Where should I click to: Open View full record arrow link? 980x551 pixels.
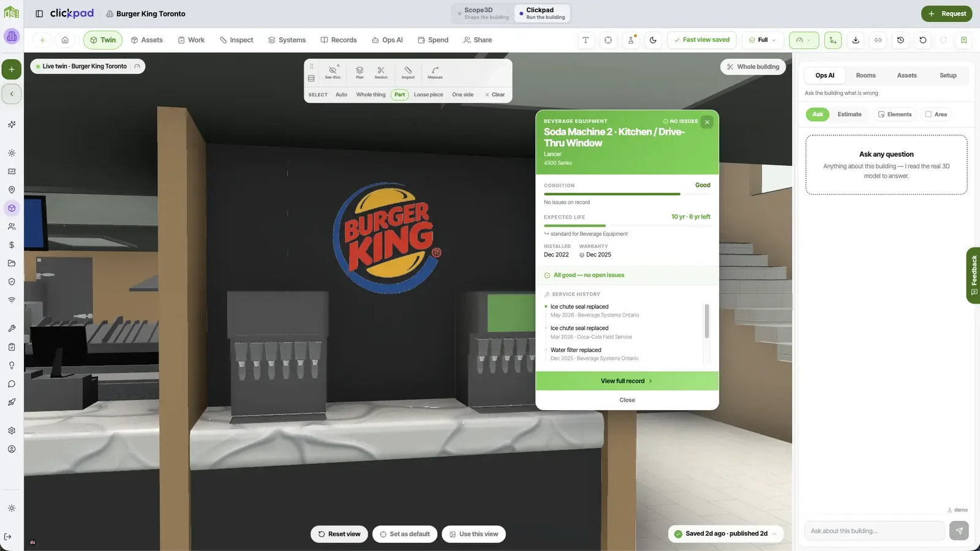pos(627,381)
